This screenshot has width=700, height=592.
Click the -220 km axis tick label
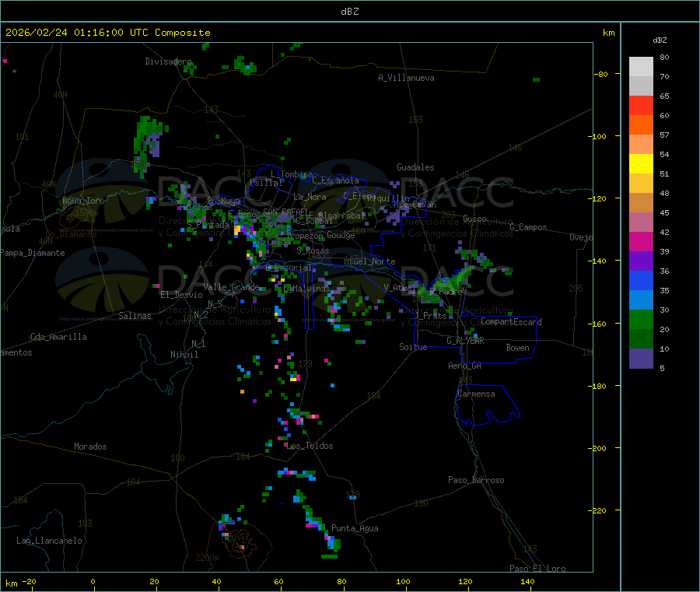pos(597,511)
